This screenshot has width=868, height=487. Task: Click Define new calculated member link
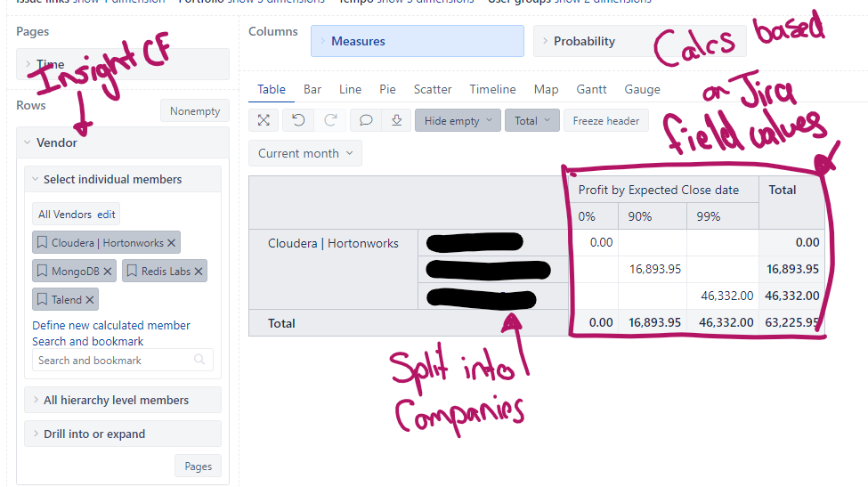click(x=110, y=325)
